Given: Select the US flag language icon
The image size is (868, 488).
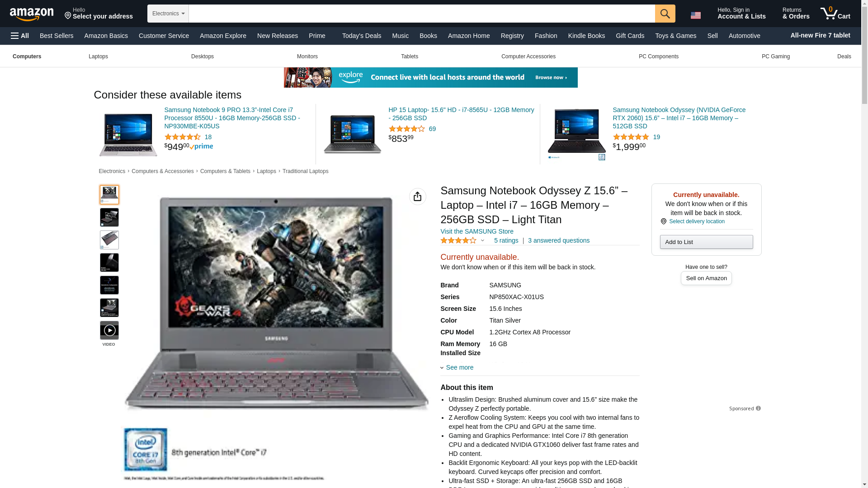Looking at the screenshot, I should coord(696,15).
